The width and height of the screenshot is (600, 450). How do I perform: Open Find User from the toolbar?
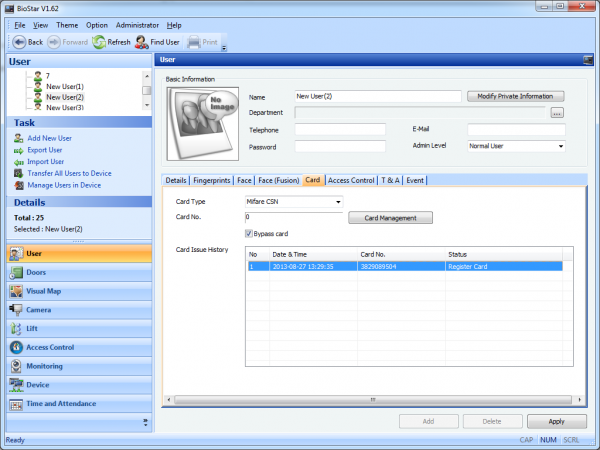pyautogui.click(x=143, y=42)
